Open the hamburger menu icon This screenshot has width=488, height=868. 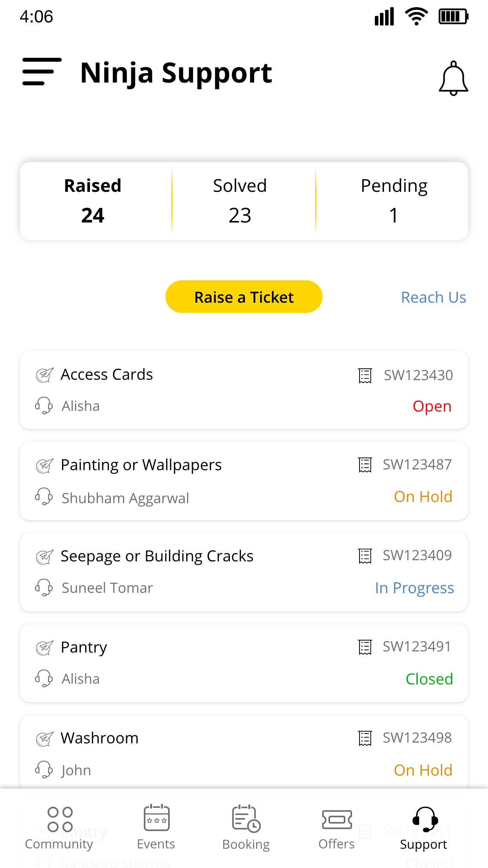point(42,72)
